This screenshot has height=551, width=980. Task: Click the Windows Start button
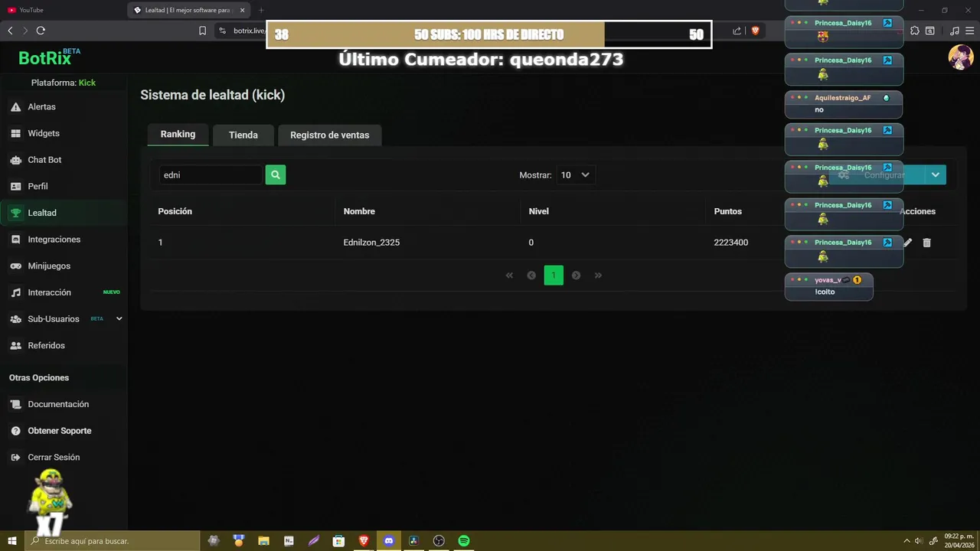[11, 540]
